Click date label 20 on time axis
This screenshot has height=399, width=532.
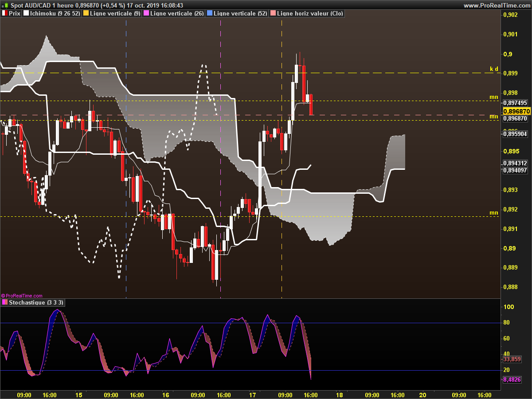pos(422,395)
